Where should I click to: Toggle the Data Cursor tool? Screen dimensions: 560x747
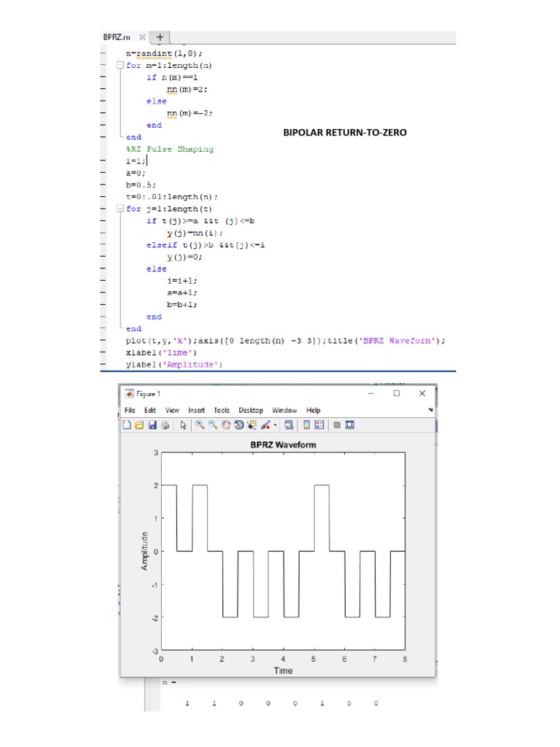click(x=252, y=425)
